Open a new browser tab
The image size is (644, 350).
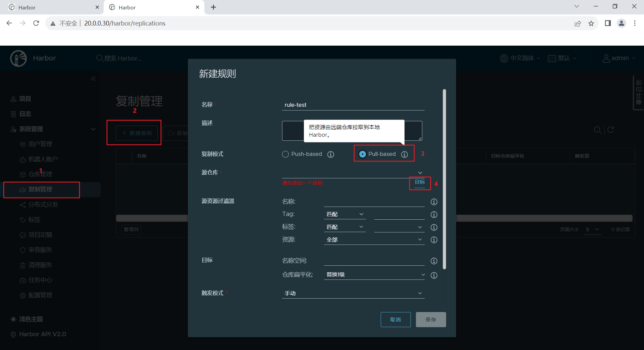[x=213, y=7]
